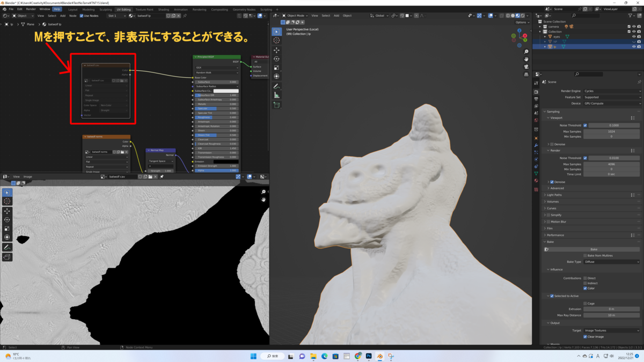644x362 pixels.
Task: Toggle the Use Nodes checkbox
Action: [82, 16]
